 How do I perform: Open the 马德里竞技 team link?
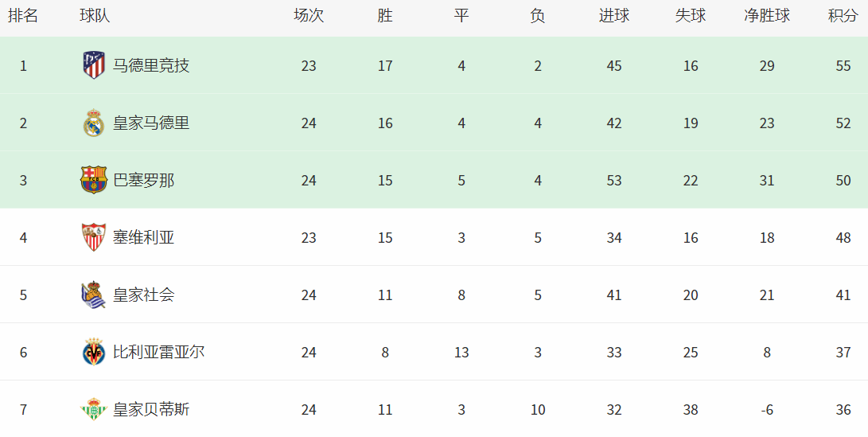(x=151, y=66)
